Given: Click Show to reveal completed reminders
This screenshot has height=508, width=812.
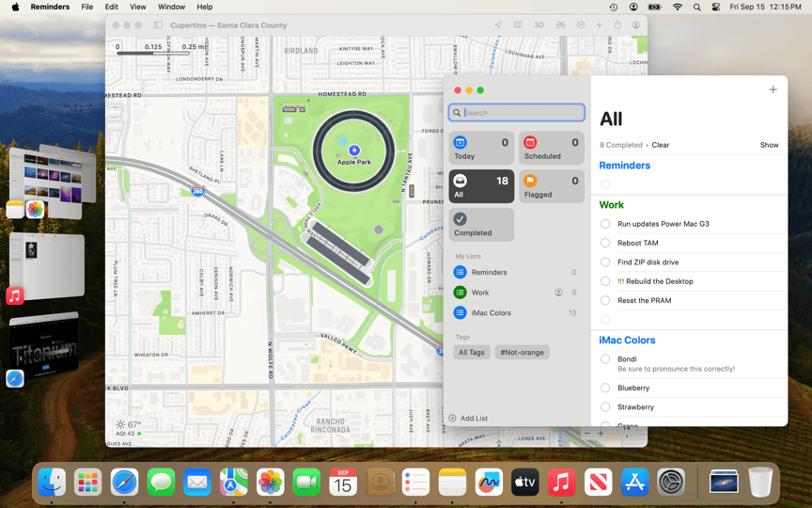Looking at the screenshot, I should [x=769, y=145].
